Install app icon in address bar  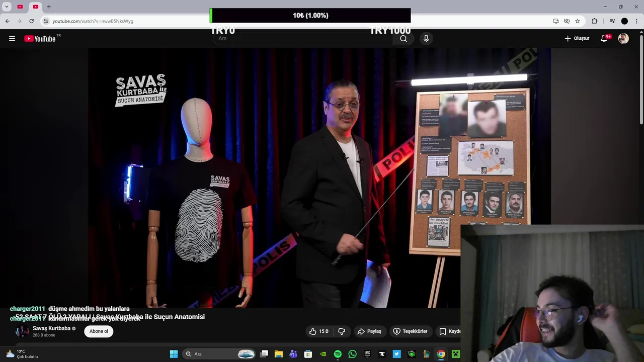tap(556, 21)
